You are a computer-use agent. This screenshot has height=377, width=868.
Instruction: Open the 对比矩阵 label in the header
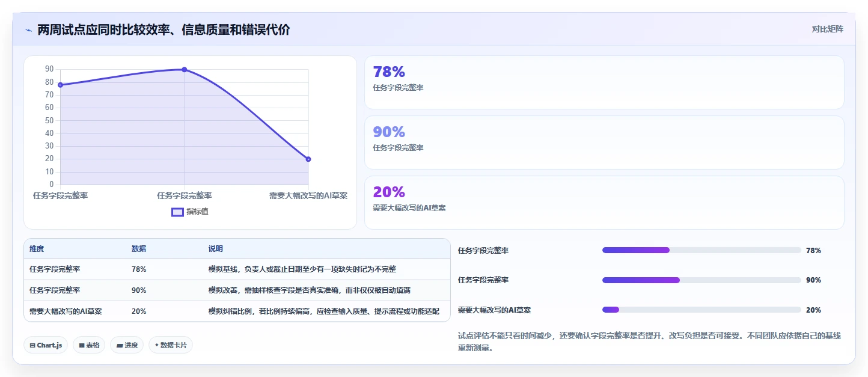pyautogui.click(x=827, y=29)
